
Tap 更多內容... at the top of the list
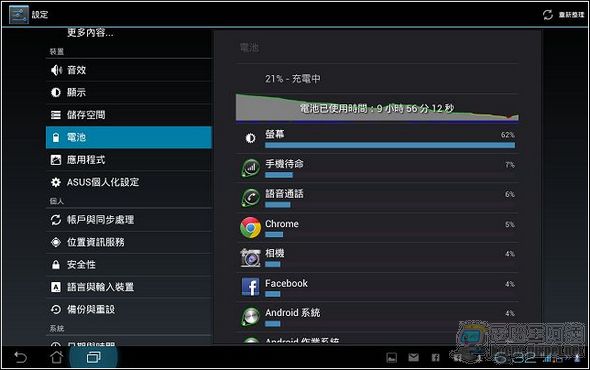click(x=90, y=33)
